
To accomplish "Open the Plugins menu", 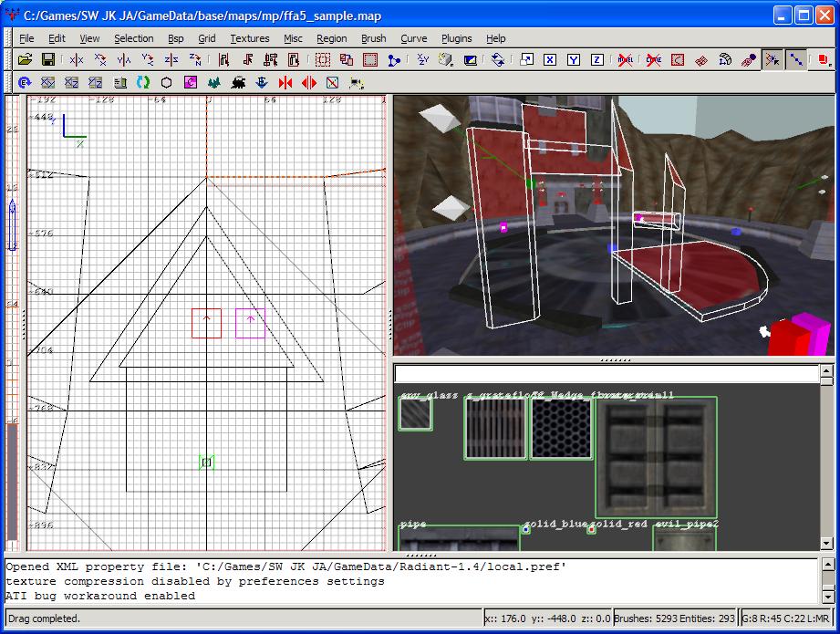I will point(456,38).
